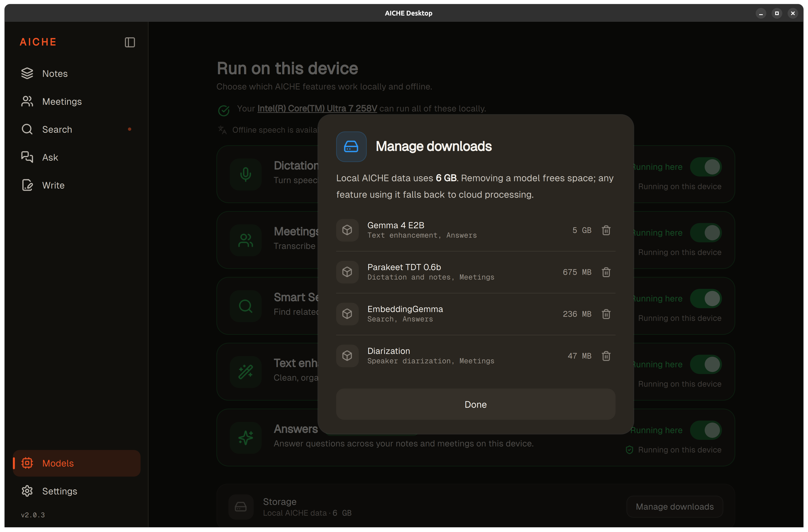Maximize the AICHE Desktop window

point(777,13)
